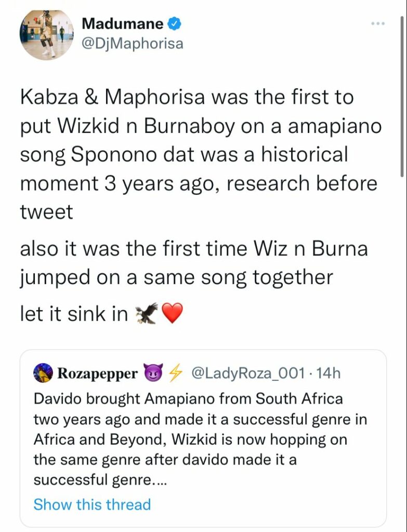The height and width of the screenshot is (532, 407).
Task: Click the quoted text 'successful genre....'
Action: point(100,480)
